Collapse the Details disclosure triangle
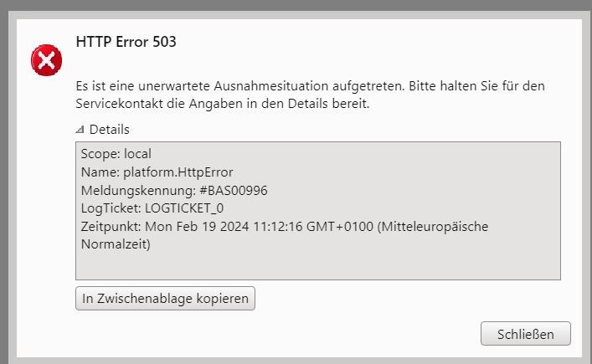The image size is (592, 364). 80,131
